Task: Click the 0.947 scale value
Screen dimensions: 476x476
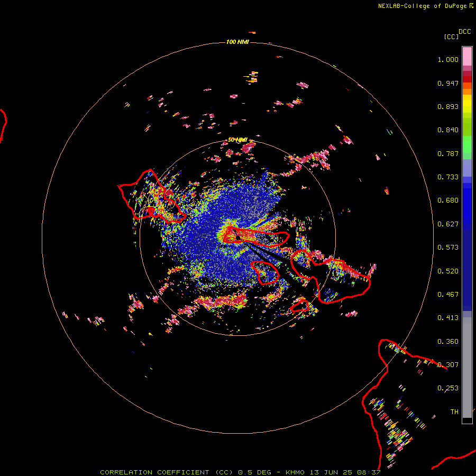Action: click(x=448, y=83)
